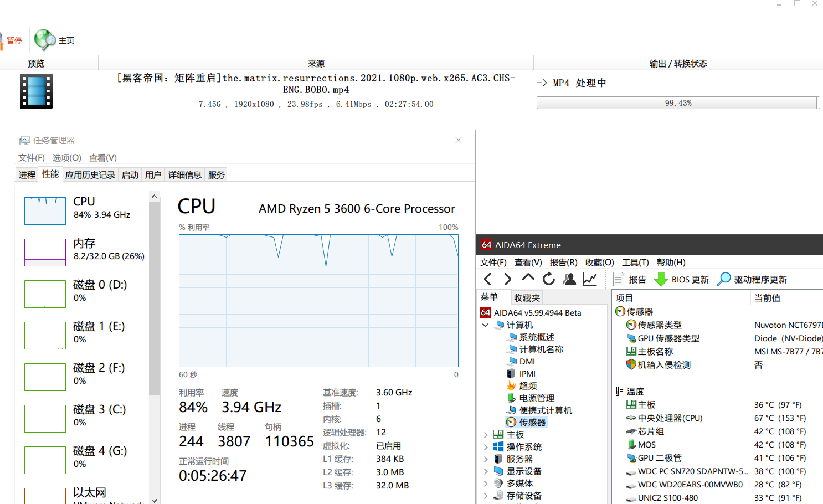Click the 来源 column header
This screenshot has height=504, width=823.
click(316, 64)
